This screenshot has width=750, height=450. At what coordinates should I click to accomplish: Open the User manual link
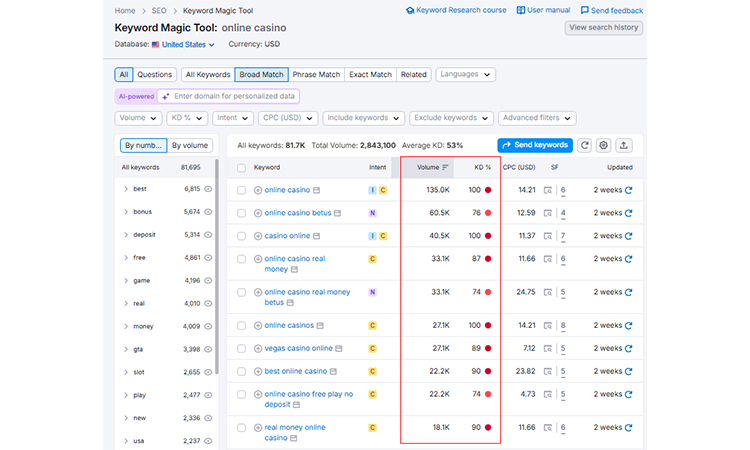[x=543, y=10]
